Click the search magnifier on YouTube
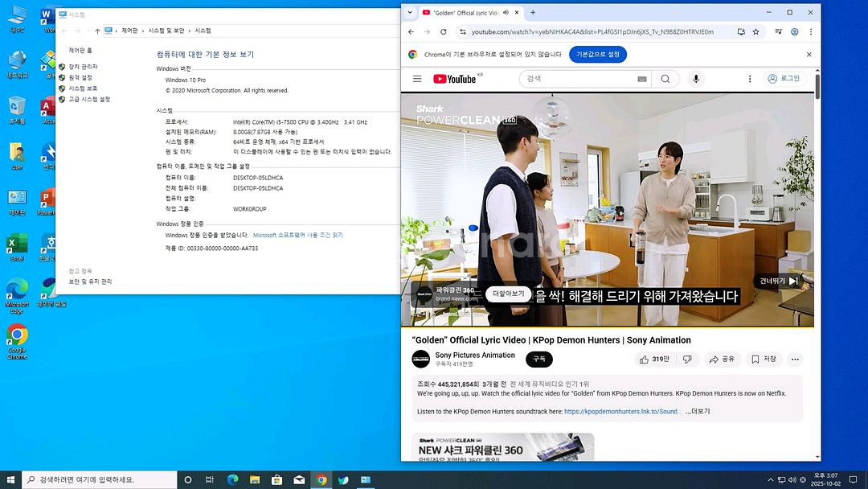The height and width of the screenshot is (489, 868). coord(665,79)
